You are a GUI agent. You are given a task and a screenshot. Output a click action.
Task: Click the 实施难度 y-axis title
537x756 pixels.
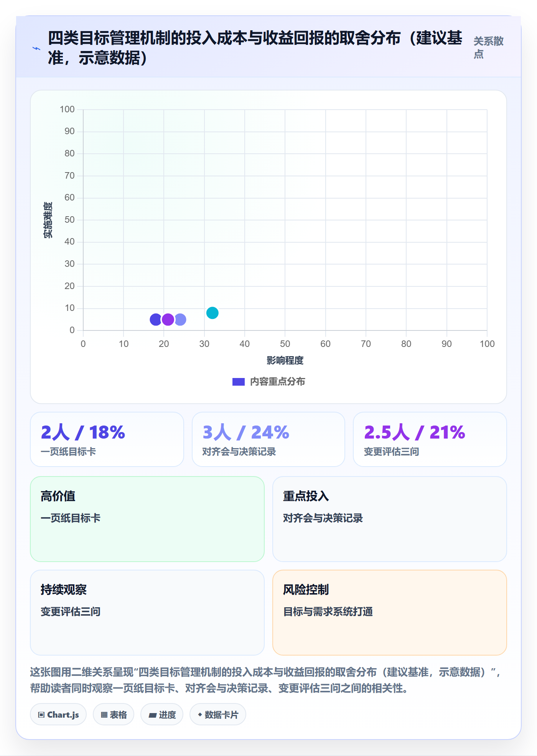point(48,220)
